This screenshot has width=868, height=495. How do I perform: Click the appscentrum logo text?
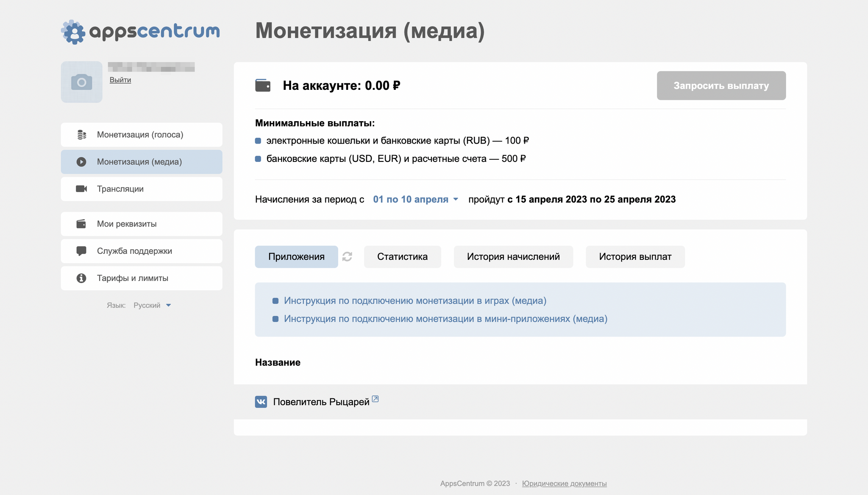tap(154, 32)
